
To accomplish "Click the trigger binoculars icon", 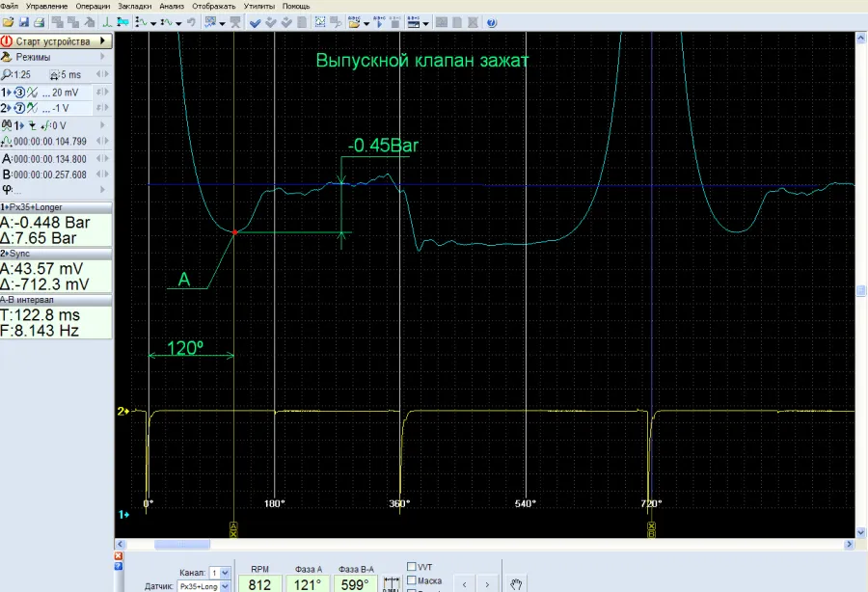I will click(x=7, y=125).
